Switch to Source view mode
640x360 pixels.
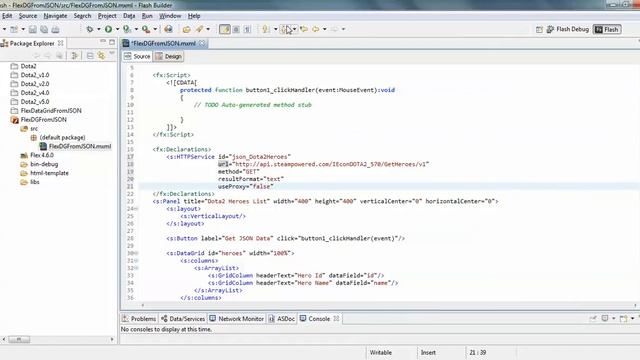[x=137, y=56]
